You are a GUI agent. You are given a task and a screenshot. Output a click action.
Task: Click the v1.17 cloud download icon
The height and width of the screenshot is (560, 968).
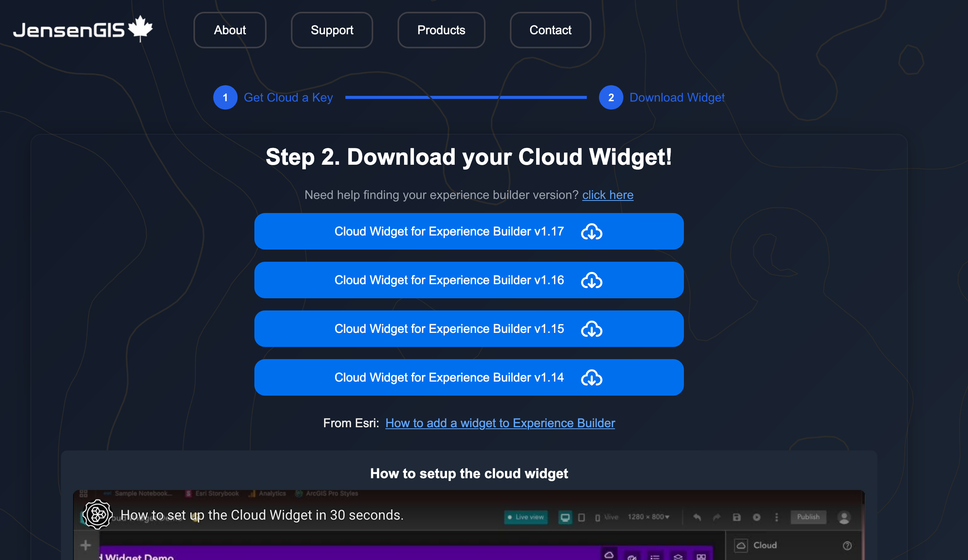pyautogui.click(x=591, y=232)
